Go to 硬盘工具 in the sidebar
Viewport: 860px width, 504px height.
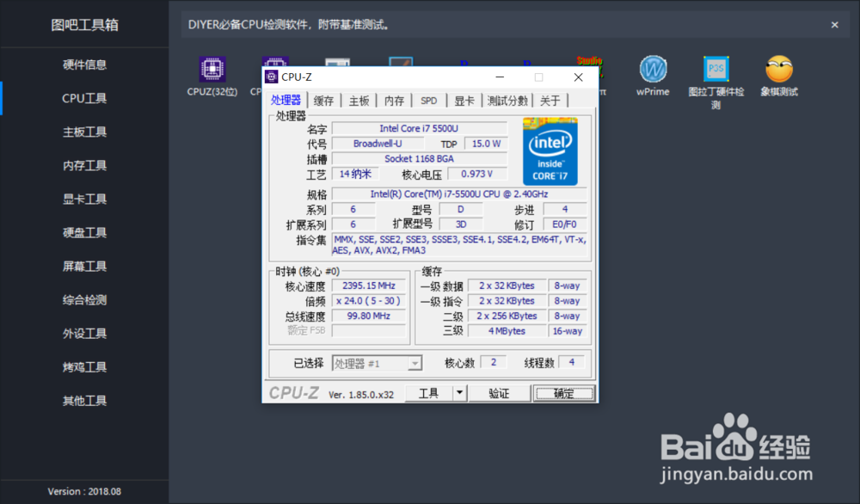(84, 232)
